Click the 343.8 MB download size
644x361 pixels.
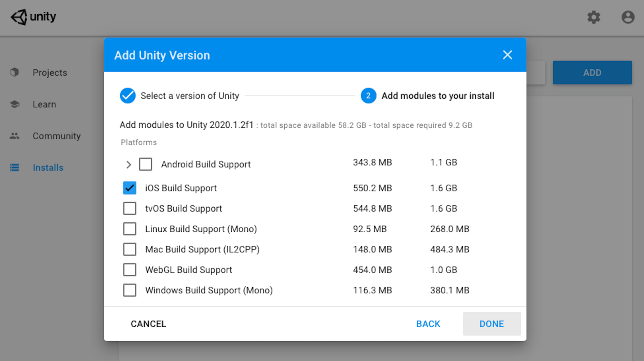(x=372, y=162)
